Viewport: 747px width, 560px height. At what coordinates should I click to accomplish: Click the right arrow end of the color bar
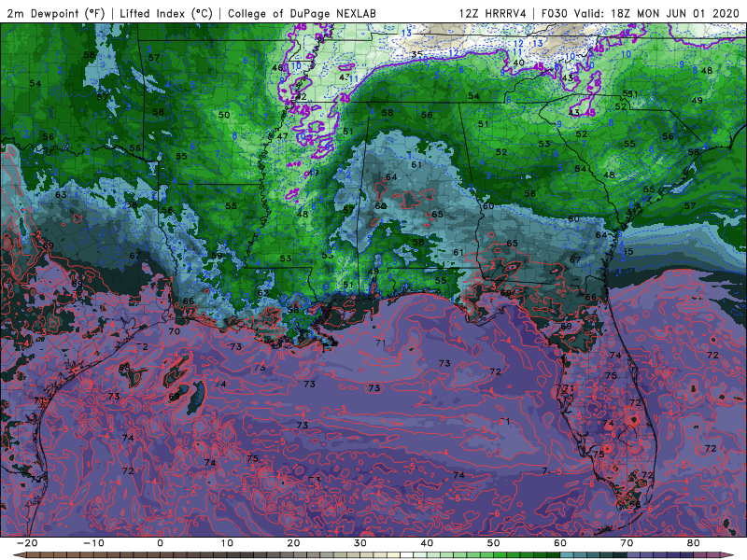point(729,555)
